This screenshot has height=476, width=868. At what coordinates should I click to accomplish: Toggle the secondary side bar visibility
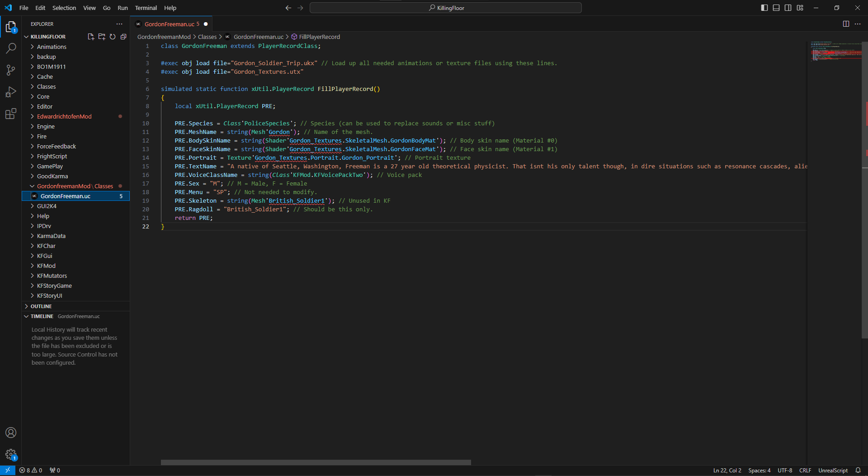click(x=788, y=8)
